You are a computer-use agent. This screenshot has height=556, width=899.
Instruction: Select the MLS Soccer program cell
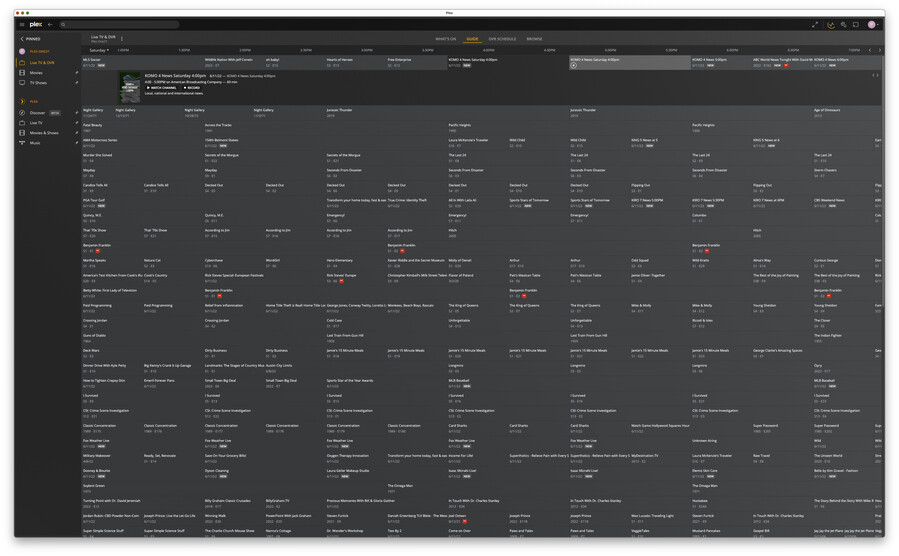tap(142, 62)
